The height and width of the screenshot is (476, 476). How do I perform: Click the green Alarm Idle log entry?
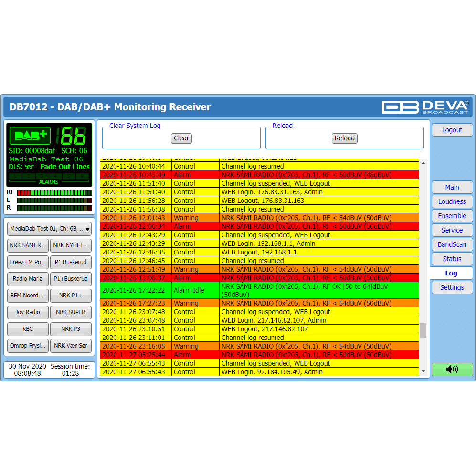(259, 290)
